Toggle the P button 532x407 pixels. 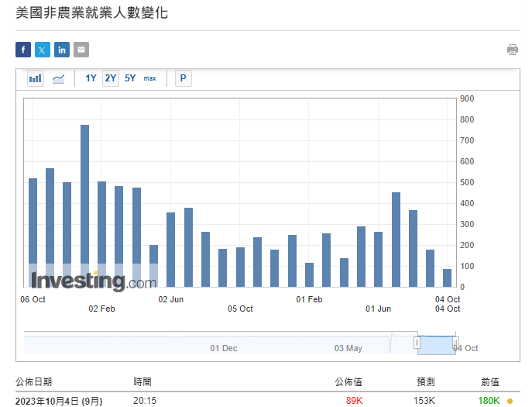(184, 78)
